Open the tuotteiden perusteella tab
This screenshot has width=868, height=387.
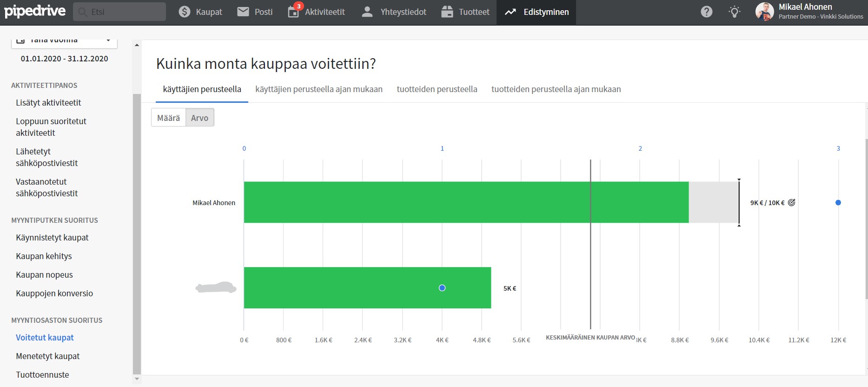click(x=437, y=89)
